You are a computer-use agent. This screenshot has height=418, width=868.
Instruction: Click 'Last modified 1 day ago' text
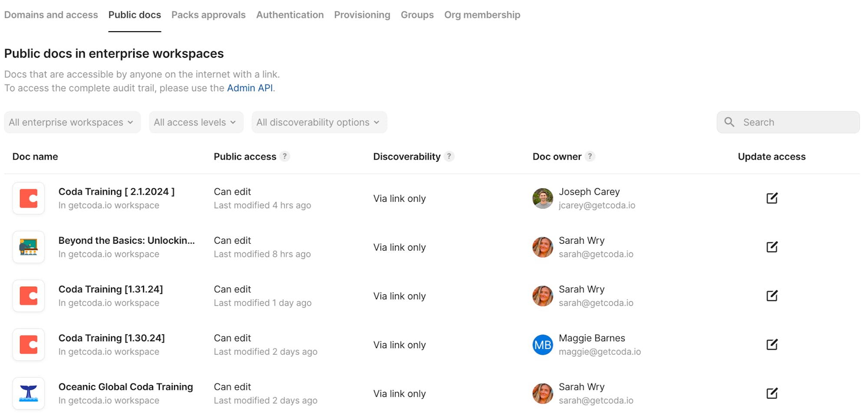click(x=263, y=303)
